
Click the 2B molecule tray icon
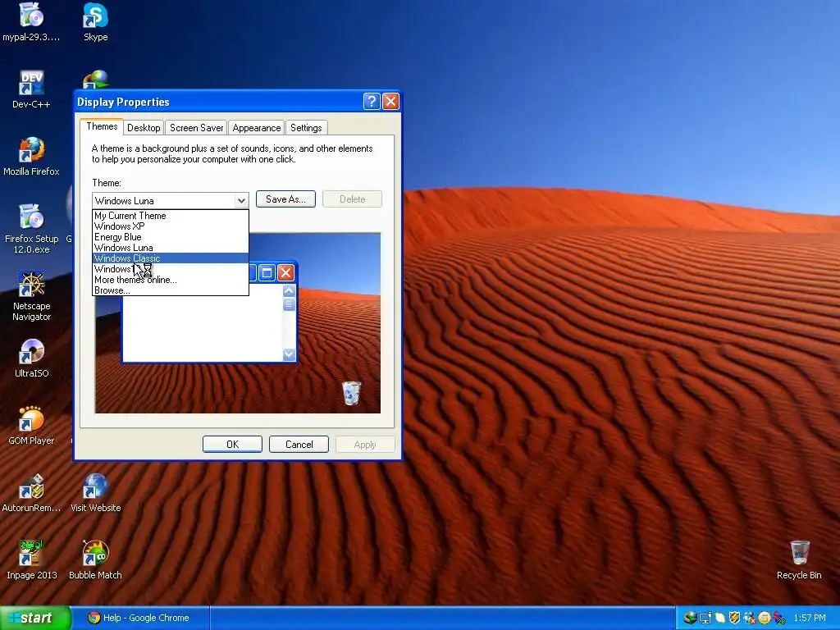779,618
